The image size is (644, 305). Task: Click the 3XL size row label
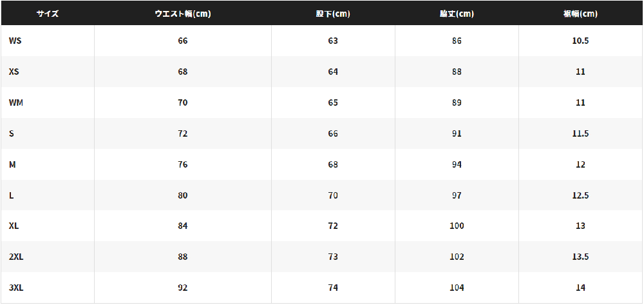(x=16, y=288)
